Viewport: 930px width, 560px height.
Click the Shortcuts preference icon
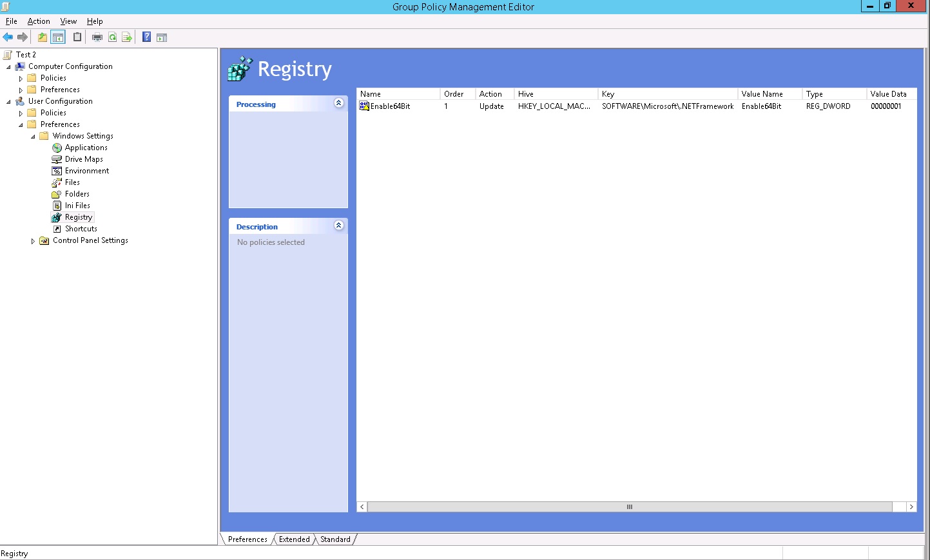point(57,229)
